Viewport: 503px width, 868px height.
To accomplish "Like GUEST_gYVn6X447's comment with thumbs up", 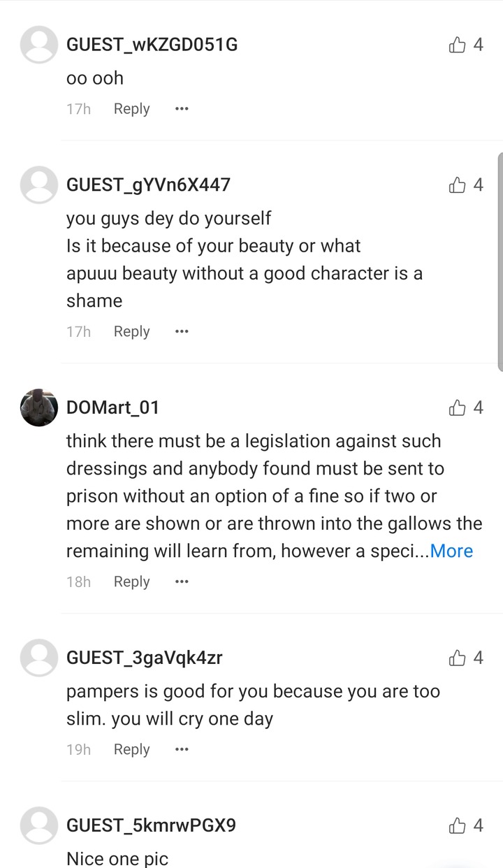I will [x=458, y=185].
